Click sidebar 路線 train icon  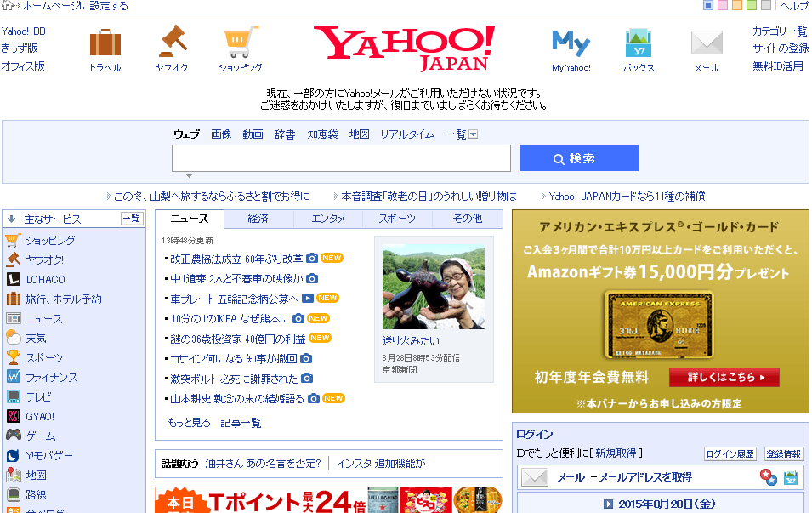[x=13, y=494]
